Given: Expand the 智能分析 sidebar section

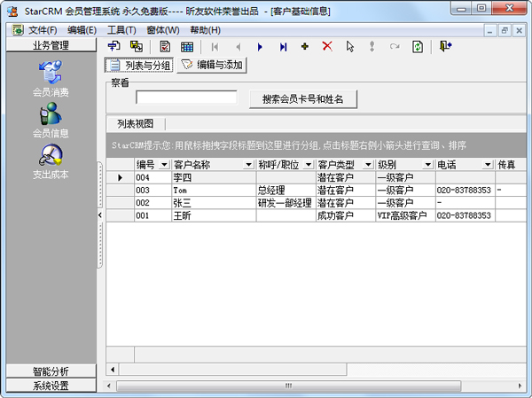Looking at the screenshot, I should 51,371.
